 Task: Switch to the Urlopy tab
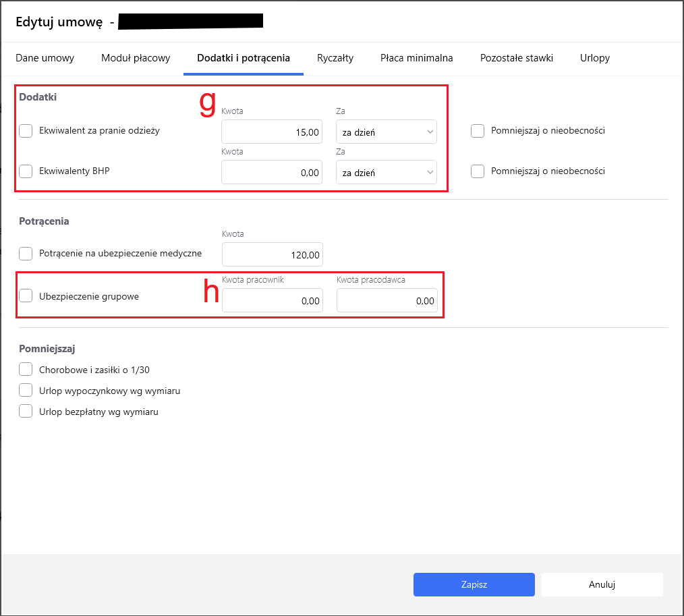point(594,58)
